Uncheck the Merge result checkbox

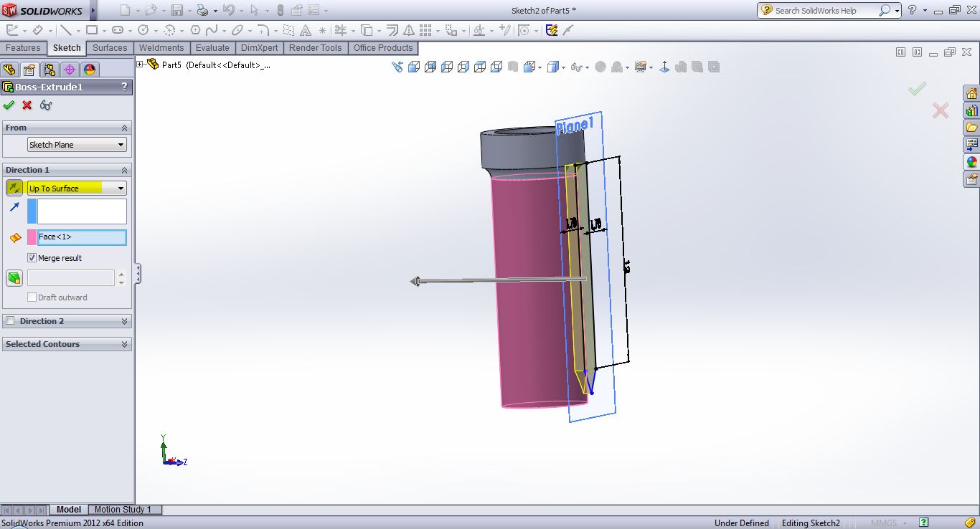32,258
